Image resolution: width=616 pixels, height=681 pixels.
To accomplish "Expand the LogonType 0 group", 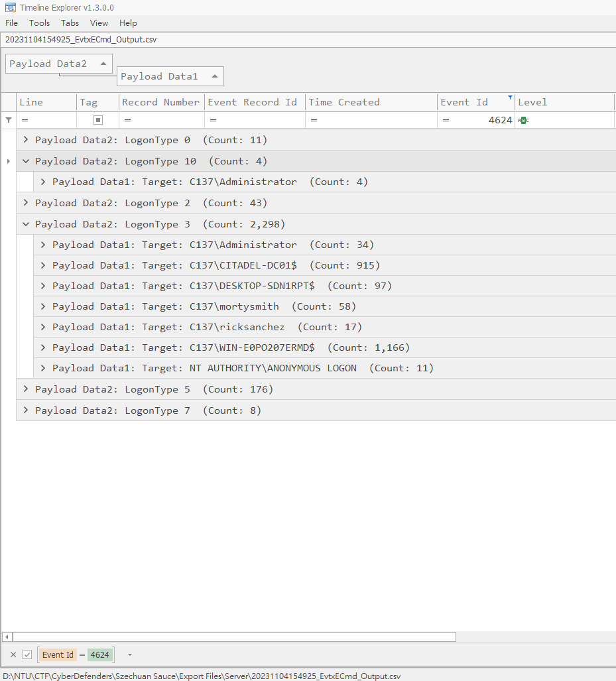I will [26, 139].
